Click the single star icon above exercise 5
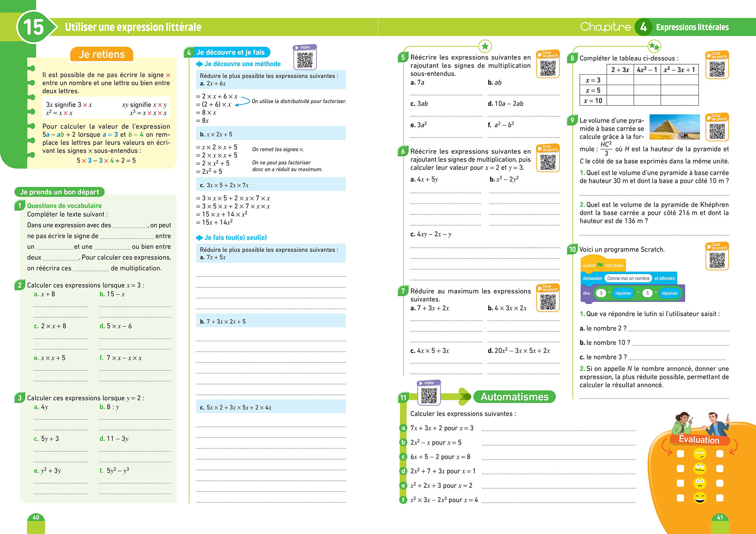The width and height of the screenshot is (756, 534). (x=485, y=46)
